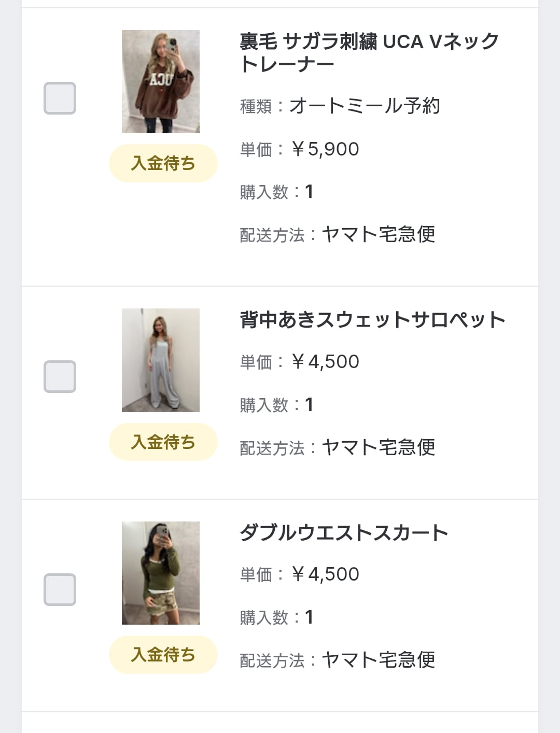Click the trainer's 購入数 quantity
Screen dimensions: 560x733
tap(309, 192)
